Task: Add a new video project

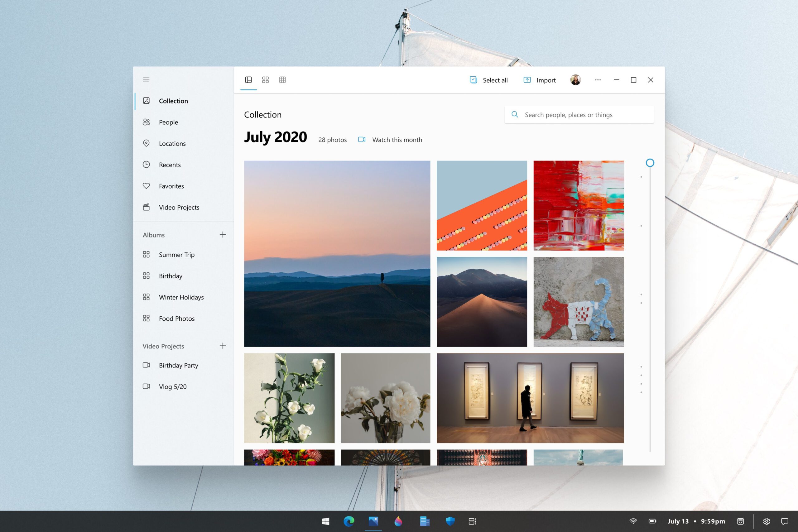Action: (223, 346)
